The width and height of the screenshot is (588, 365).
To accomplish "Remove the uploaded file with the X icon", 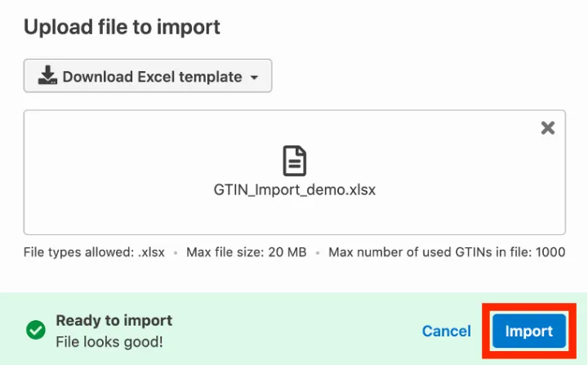I will point(548,127).
